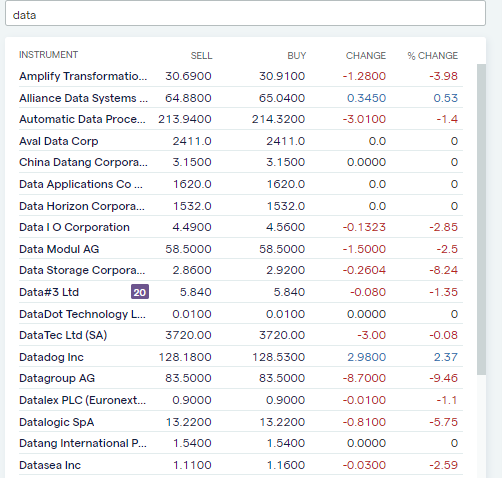The image size is (502, 478).
Task: Open Data#3 Ltd instrument
Action: [49, 292]
